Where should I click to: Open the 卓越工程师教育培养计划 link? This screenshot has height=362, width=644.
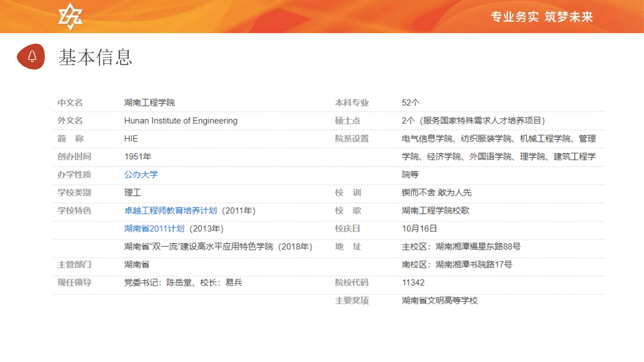(x=171, y=211)
